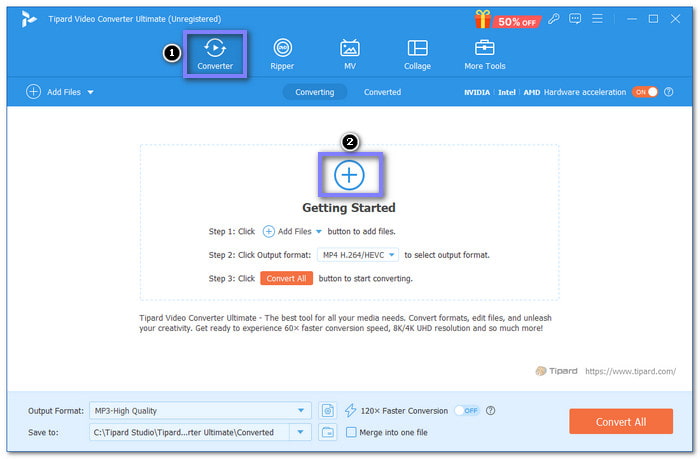Screen dimensions: 700x459
Task: Click Add Files in Getting Started step 1
Action: point(292,231)
